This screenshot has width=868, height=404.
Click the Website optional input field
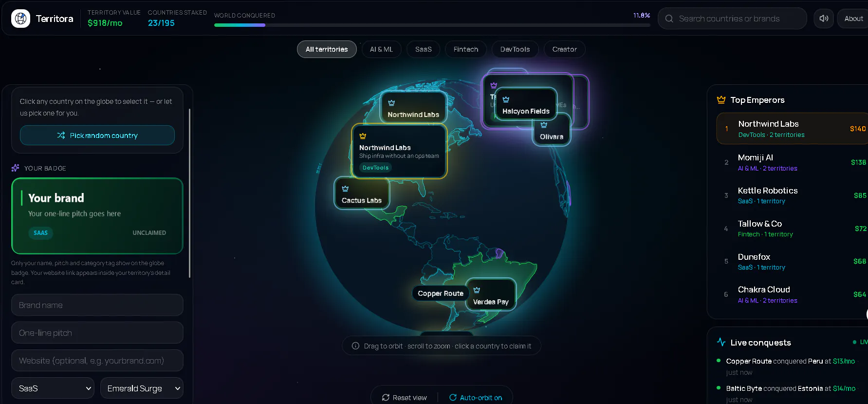click(x=97, y=361)
